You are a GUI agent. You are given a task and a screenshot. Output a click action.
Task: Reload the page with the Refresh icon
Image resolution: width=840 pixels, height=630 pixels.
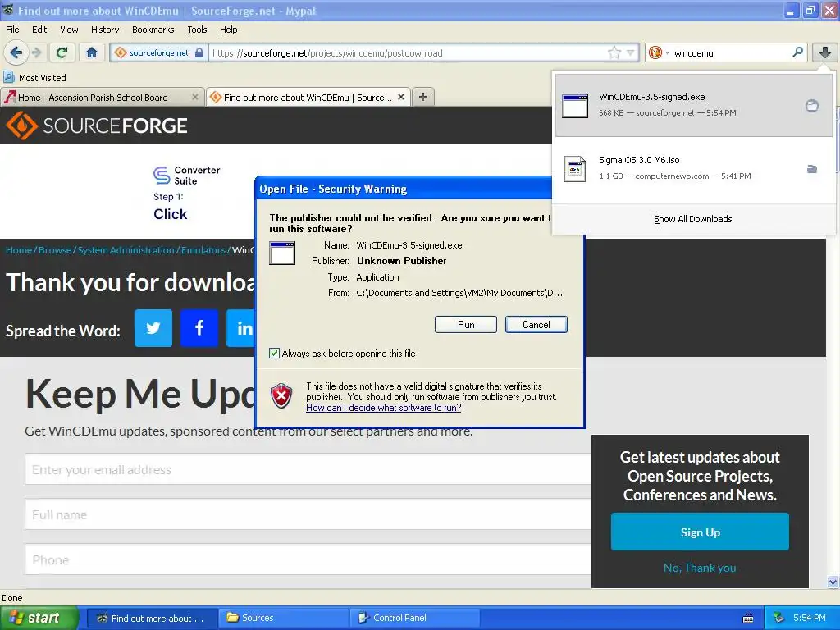(62, 52)
